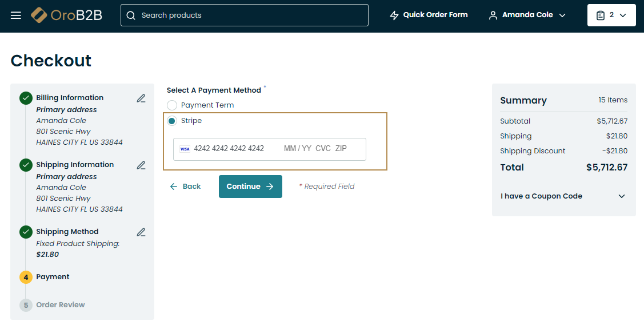Edit Billing Information with pencil icon

141,98
